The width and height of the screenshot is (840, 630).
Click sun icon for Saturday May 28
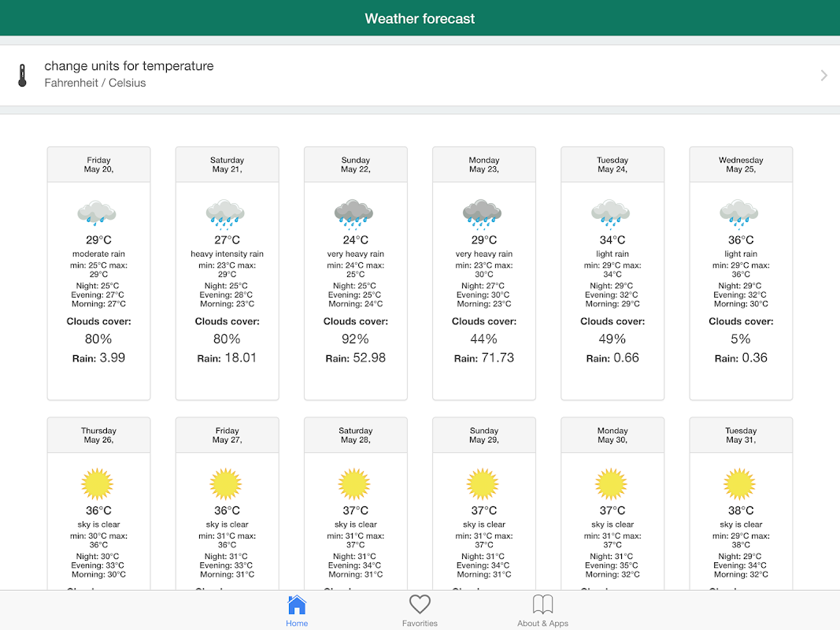[354, 484]
